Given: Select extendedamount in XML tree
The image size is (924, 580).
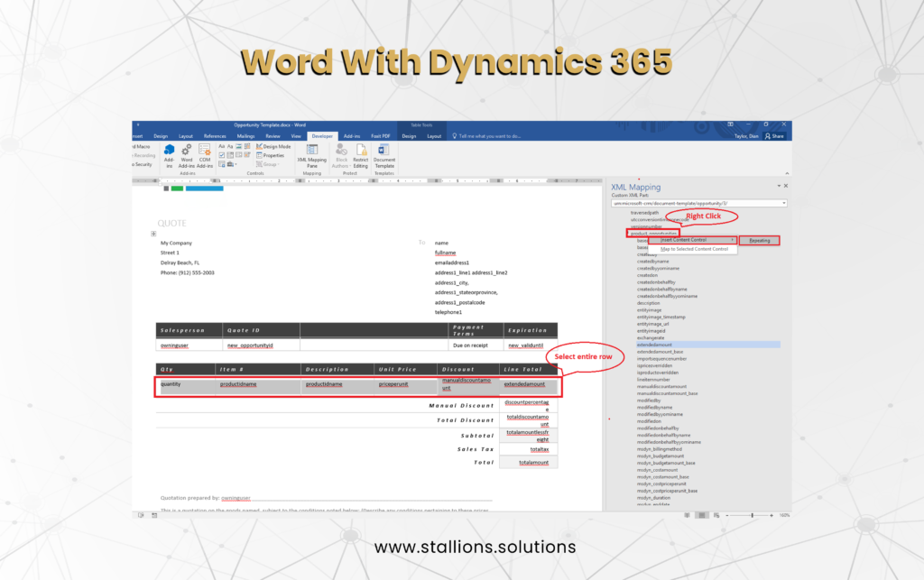Looking at the screenshot, I should coord(654,345).
